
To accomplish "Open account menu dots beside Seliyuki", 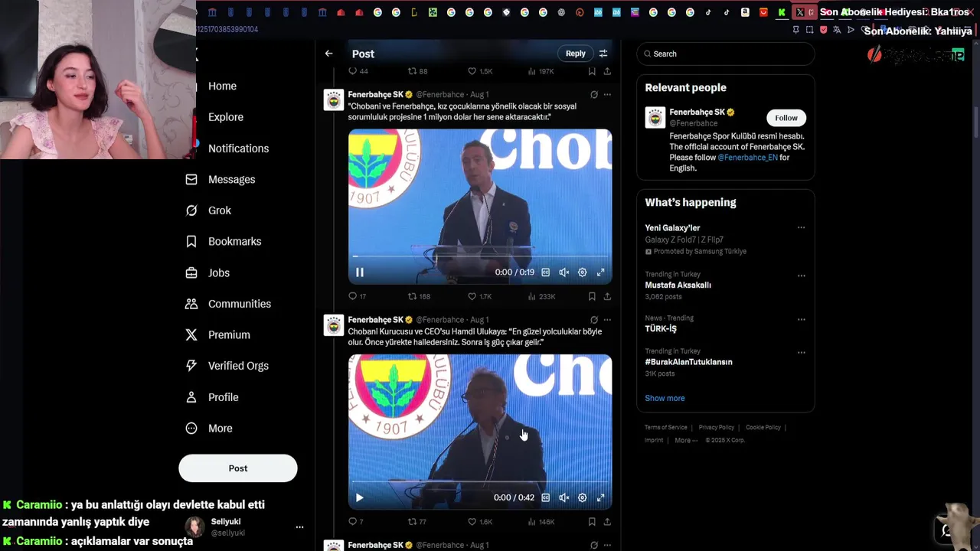I will pos(299,527).
